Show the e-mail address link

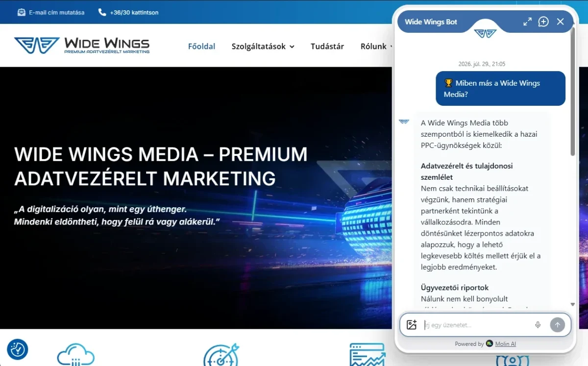[x=56, y=12]
